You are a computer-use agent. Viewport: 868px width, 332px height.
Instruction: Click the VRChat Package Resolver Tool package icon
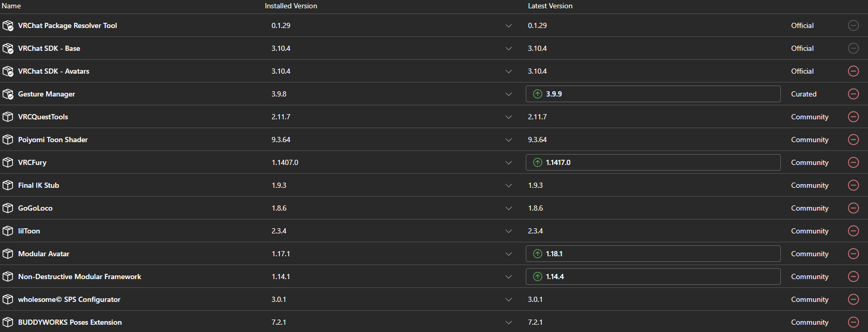[x=8, y=25]
